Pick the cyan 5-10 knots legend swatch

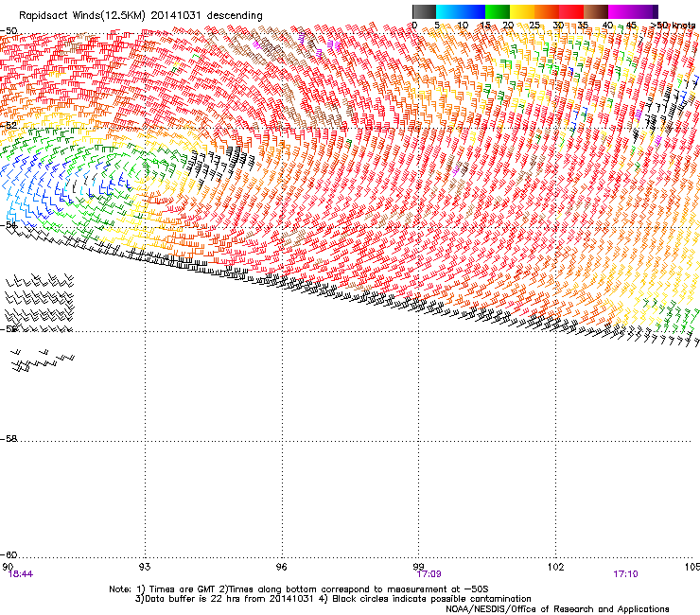(x=448, y=11)
